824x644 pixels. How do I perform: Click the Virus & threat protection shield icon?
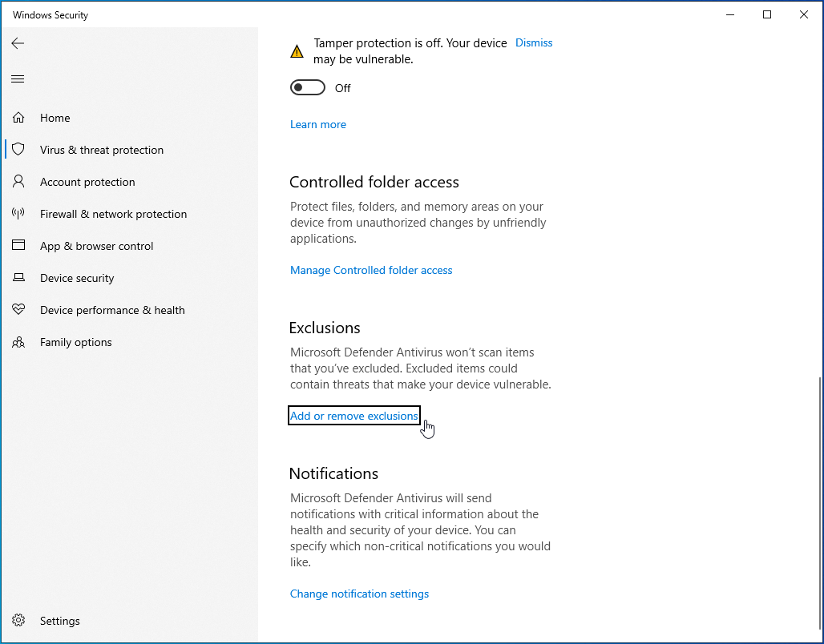pos(18,149)
